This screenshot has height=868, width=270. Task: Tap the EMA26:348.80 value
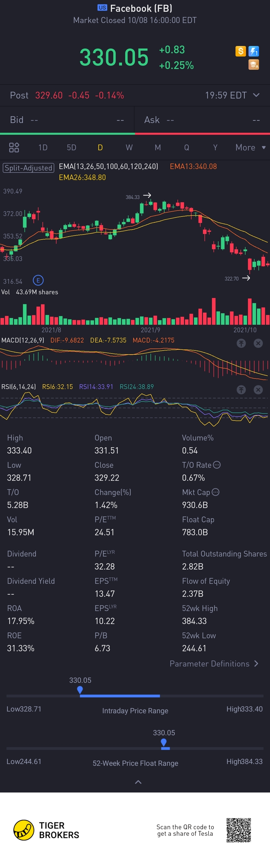click(82, 177)
